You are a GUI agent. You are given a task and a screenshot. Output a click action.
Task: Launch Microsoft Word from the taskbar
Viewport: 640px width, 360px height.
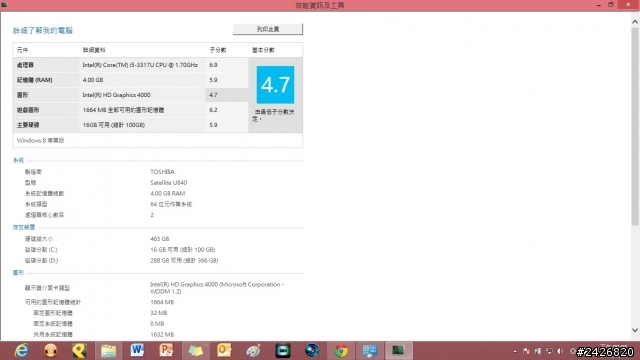(x=137, y=351)
